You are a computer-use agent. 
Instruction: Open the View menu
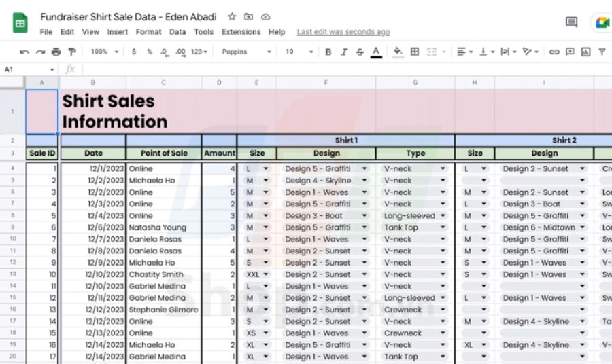click(x=90, y=32)
